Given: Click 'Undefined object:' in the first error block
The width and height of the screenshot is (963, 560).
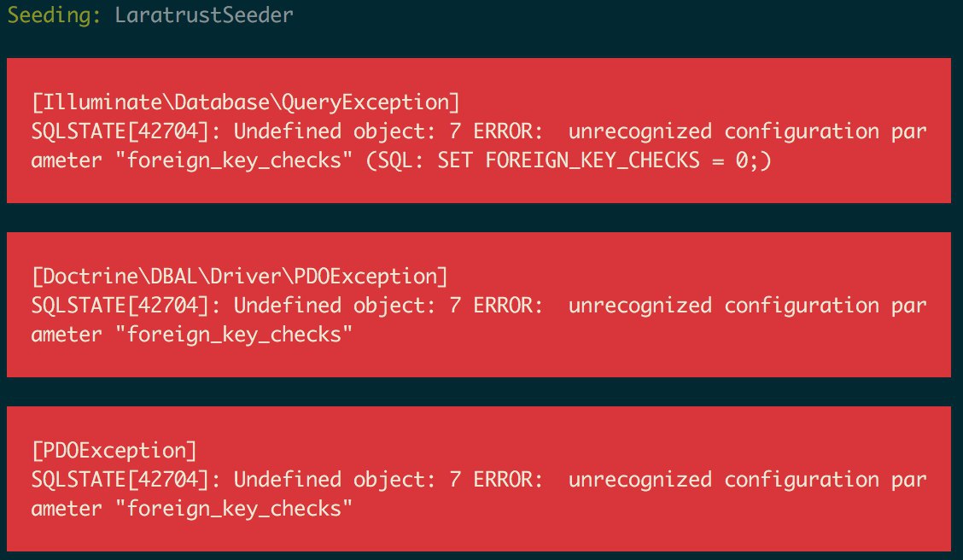Looking at the screenshot, I should click(335, 131).
